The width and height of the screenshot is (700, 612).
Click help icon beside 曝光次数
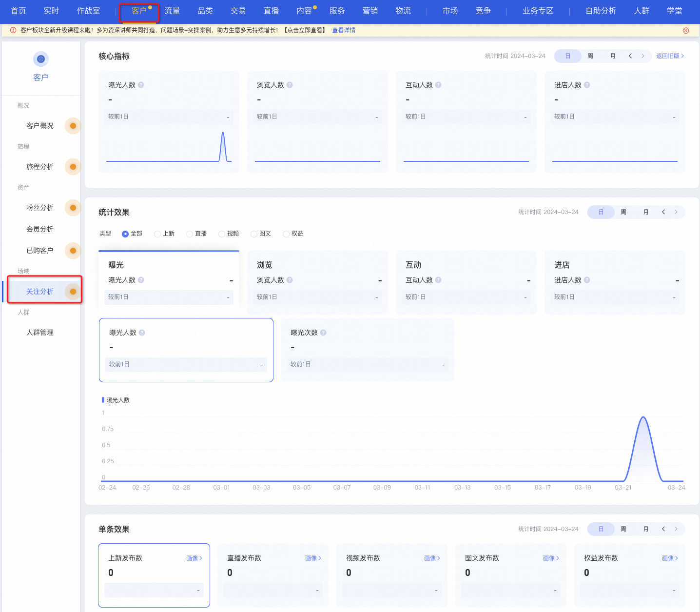pyautogui.click(x=323, y=333)
